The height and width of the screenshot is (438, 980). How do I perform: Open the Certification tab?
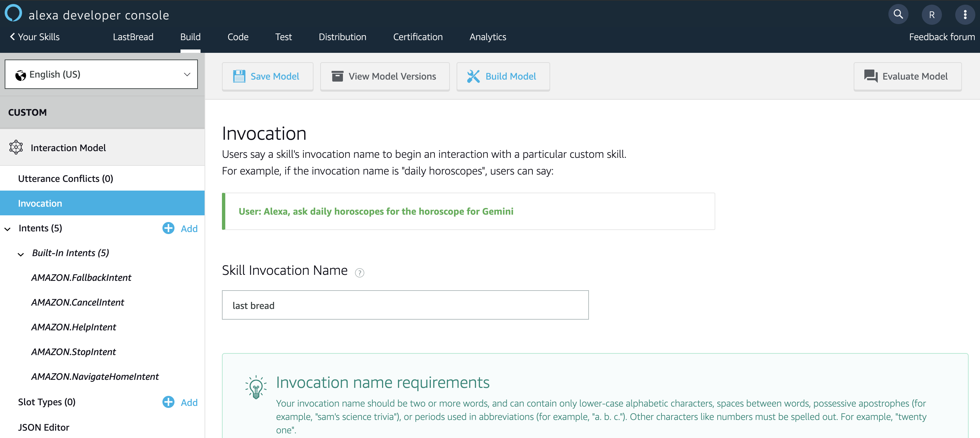click(418, 37)
